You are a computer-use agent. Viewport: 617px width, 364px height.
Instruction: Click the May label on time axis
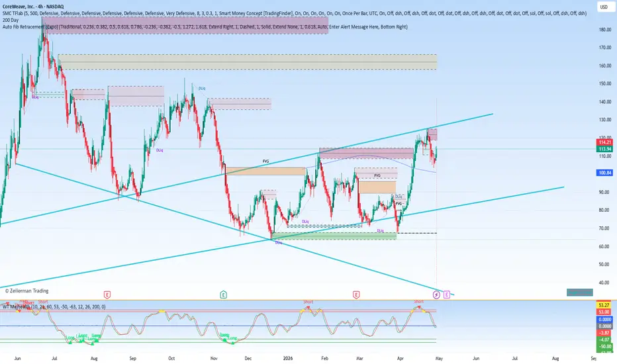tap(439, 359)
